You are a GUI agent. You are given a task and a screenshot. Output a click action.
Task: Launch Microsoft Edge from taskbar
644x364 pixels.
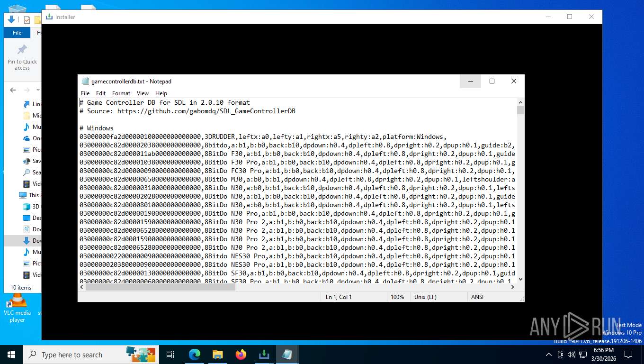[x=195, y=355]
